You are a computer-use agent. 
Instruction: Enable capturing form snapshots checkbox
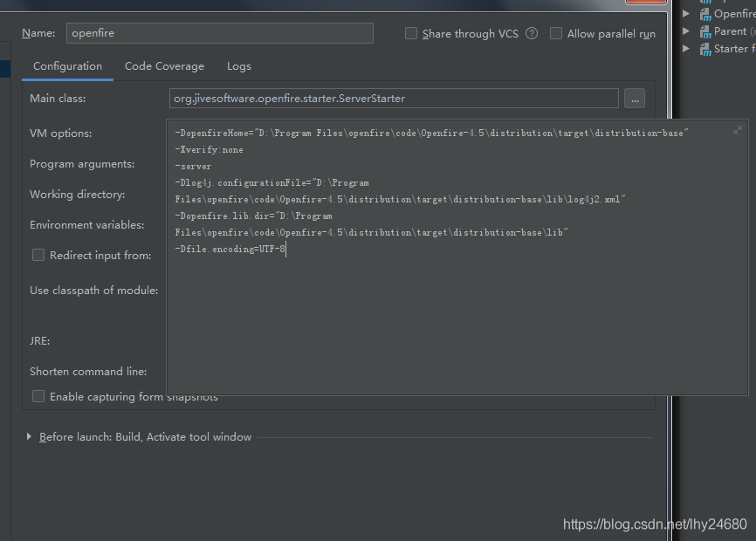(x=38, y=396)
